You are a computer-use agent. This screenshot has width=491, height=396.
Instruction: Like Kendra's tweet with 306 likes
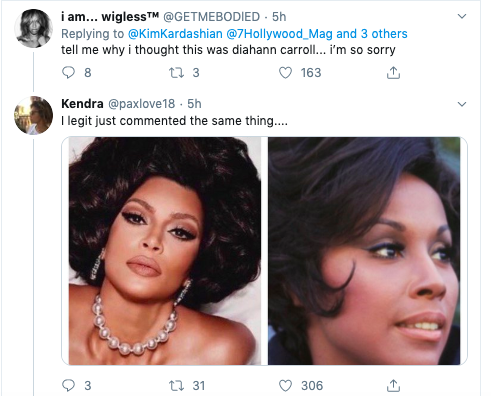[285, 386]
